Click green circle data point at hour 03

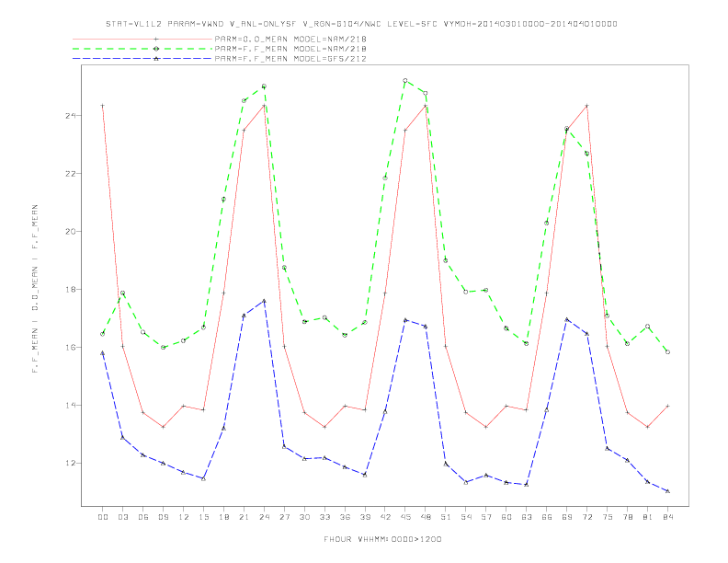pyautogui.click(x=122, y=293)
